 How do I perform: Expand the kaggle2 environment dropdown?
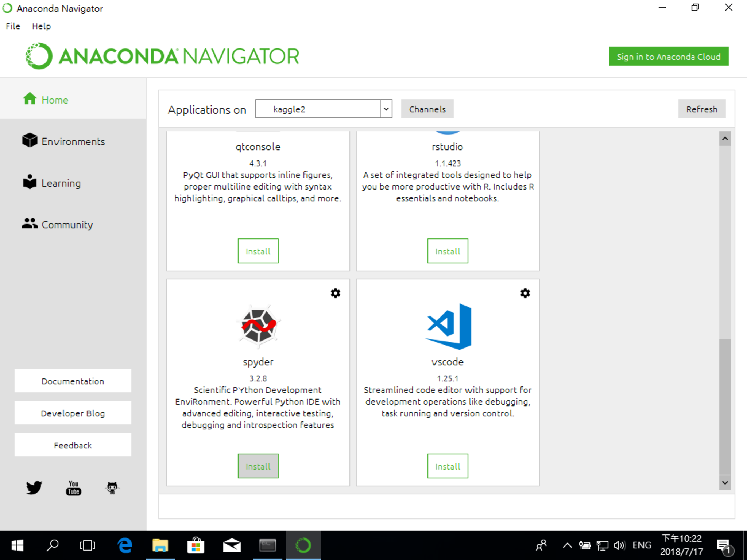386,109
